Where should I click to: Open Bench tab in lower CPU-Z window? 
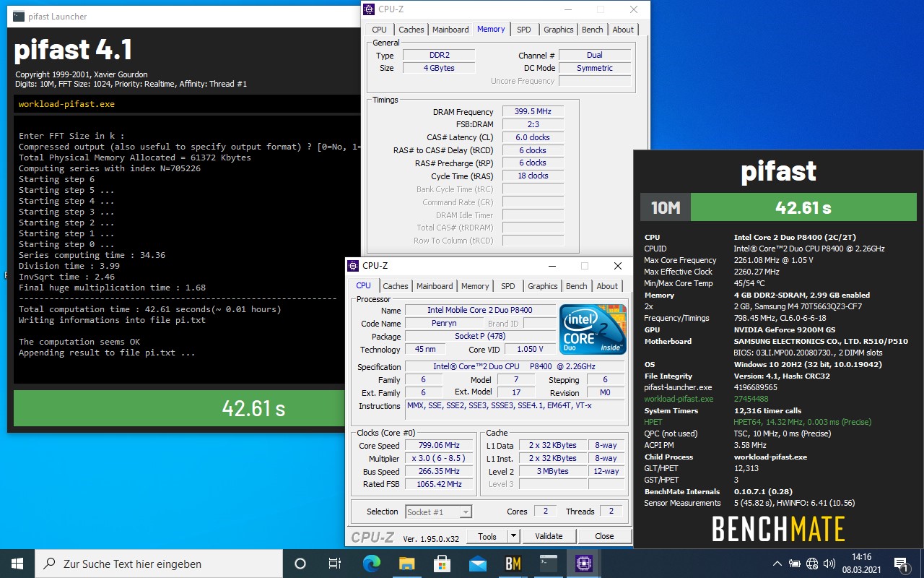click(577, 286)
